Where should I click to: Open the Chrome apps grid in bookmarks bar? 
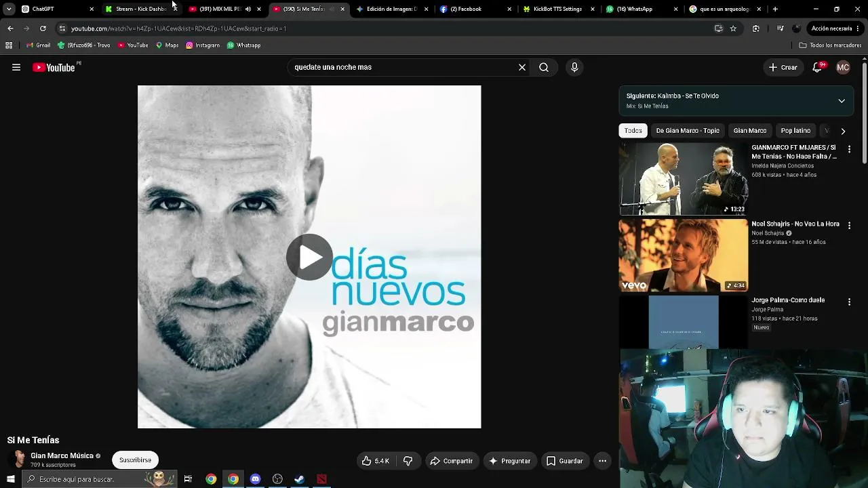(9, 45)
